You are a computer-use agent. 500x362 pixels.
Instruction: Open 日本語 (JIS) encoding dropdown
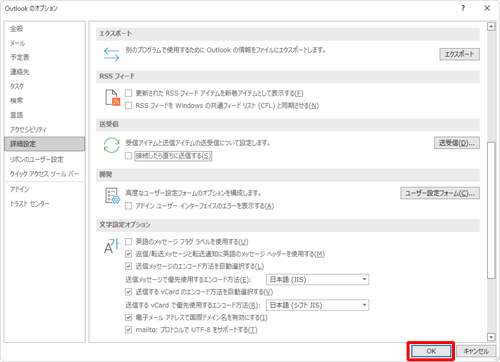tap(317, 279)
